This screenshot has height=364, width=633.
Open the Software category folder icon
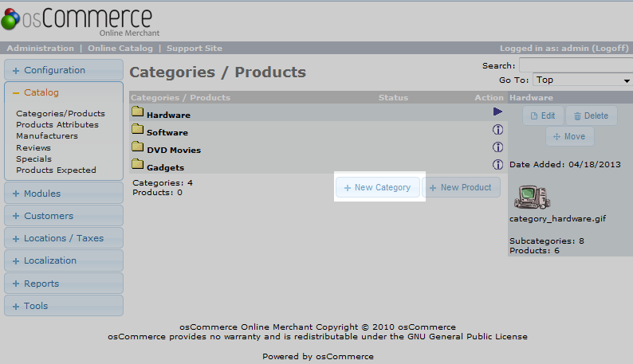(x=137, y=131)
